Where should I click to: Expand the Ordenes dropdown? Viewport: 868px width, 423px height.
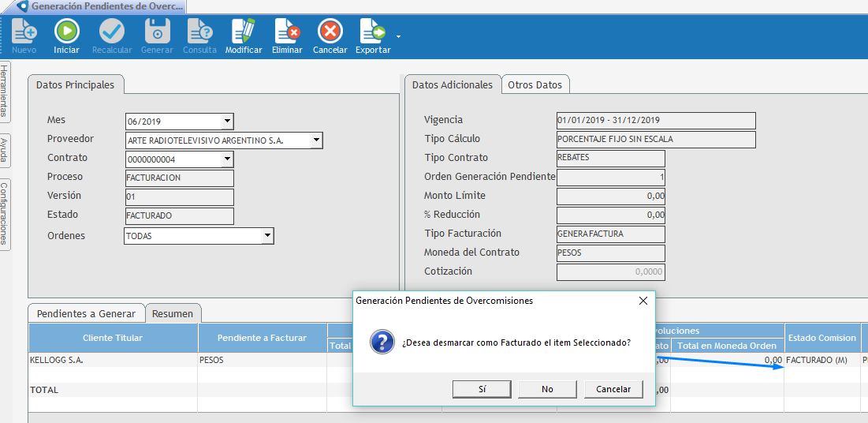(x=267, y=236)
